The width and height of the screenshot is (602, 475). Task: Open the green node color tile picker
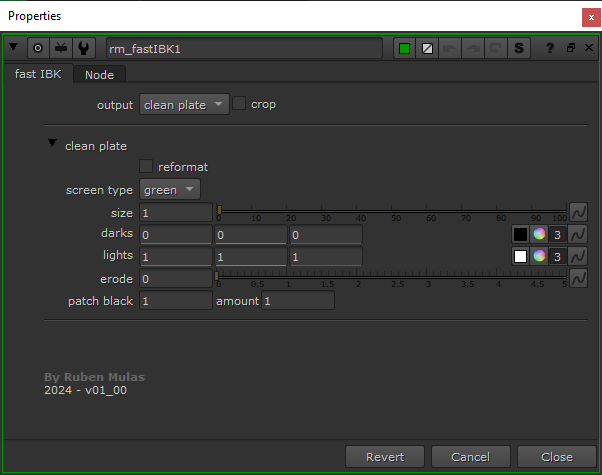click(x=406, y=48)
